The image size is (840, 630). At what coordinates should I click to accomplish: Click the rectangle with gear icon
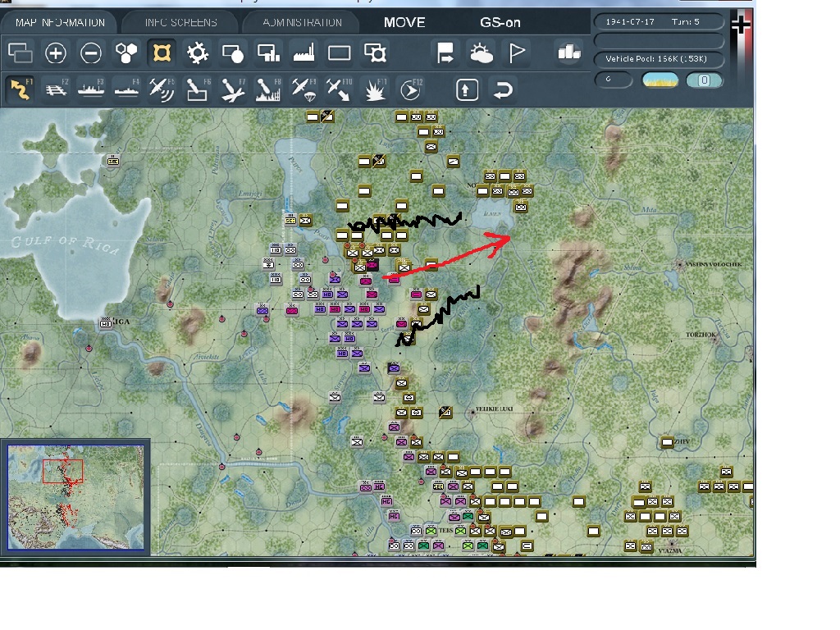coord(375,53)
